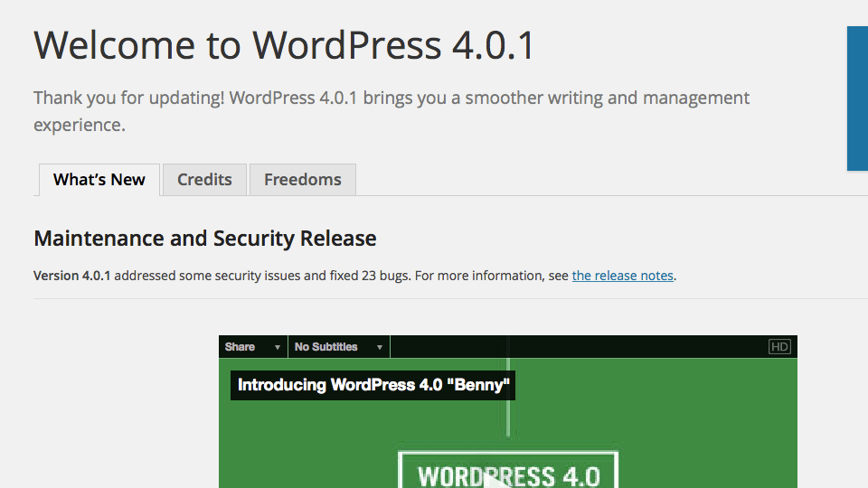Switch to the Freedoms tab

[x=302, y=180]
